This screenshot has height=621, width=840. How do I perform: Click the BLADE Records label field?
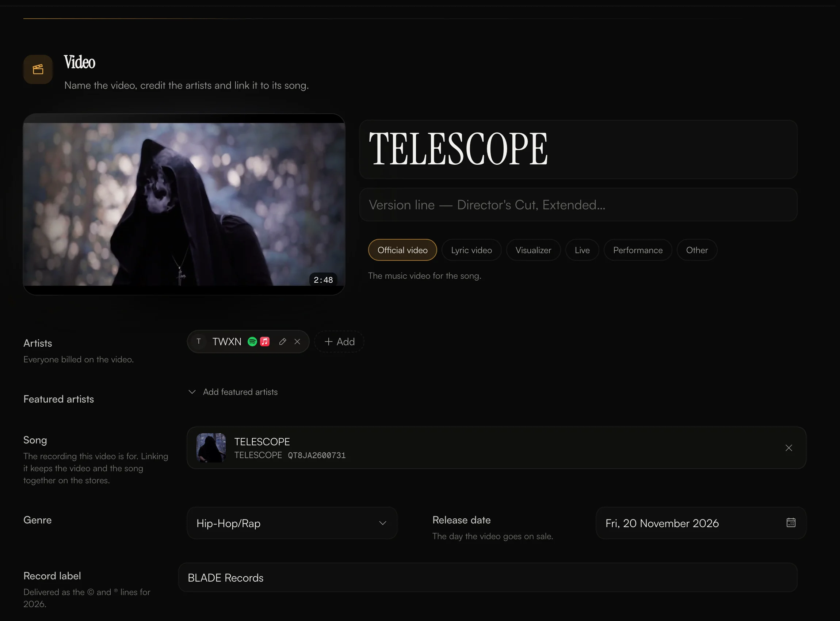(x=488, y=578)
